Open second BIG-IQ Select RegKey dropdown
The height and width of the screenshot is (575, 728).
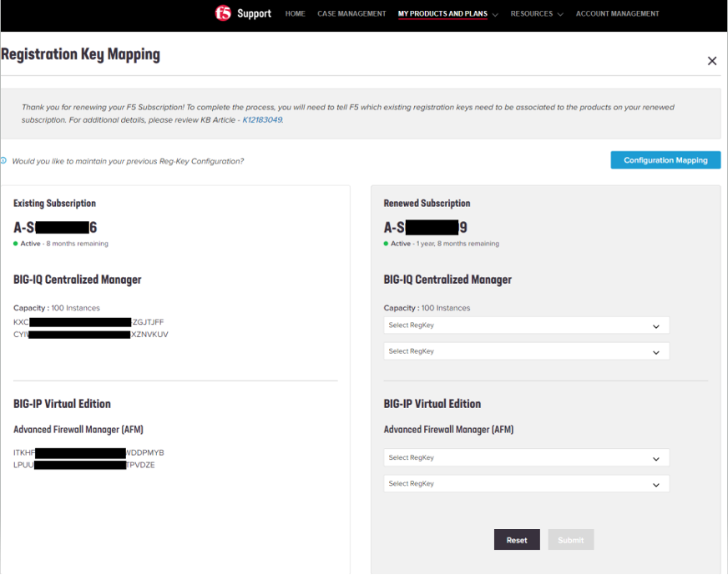point(527,351)
